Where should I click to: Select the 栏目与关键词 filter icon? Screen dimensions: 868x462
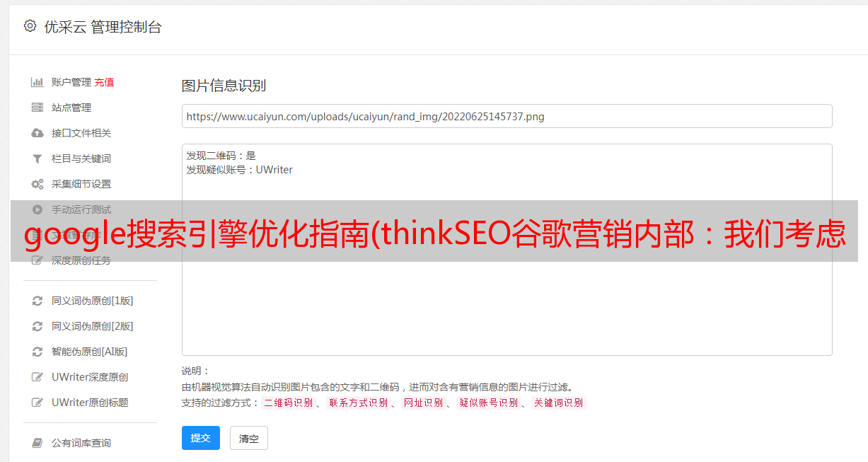pos(37,158)
